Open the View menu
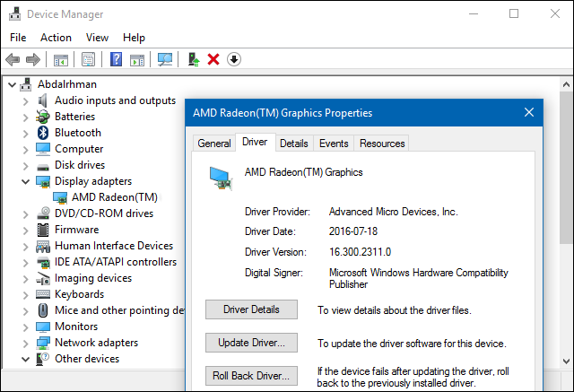Screen dimensions: 574x392 point(97,38)
